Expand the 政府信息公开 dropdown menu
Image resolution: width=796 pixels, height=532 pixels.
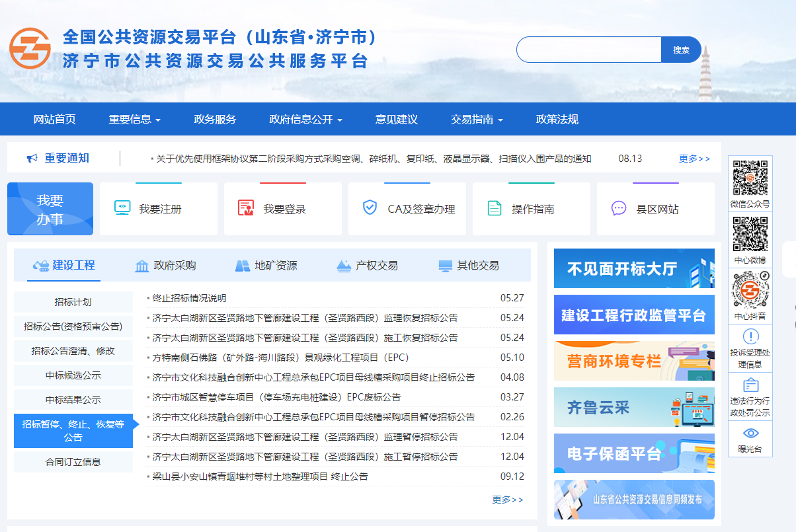[299, 119]
